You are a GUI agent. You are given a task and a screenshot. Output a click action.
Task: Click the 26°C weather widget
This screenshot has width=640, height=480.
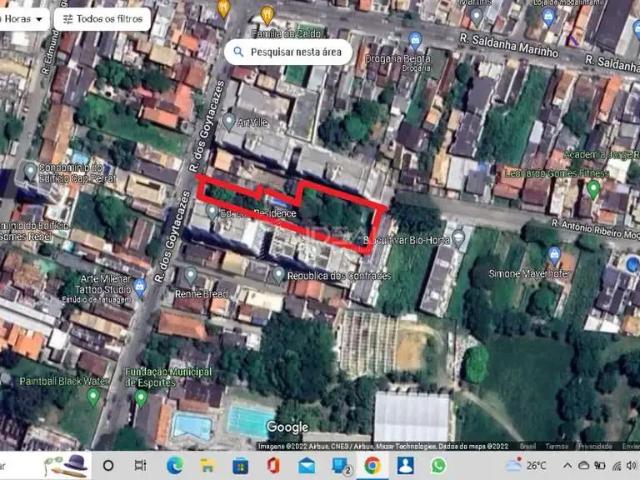click(x=526, y=465)
